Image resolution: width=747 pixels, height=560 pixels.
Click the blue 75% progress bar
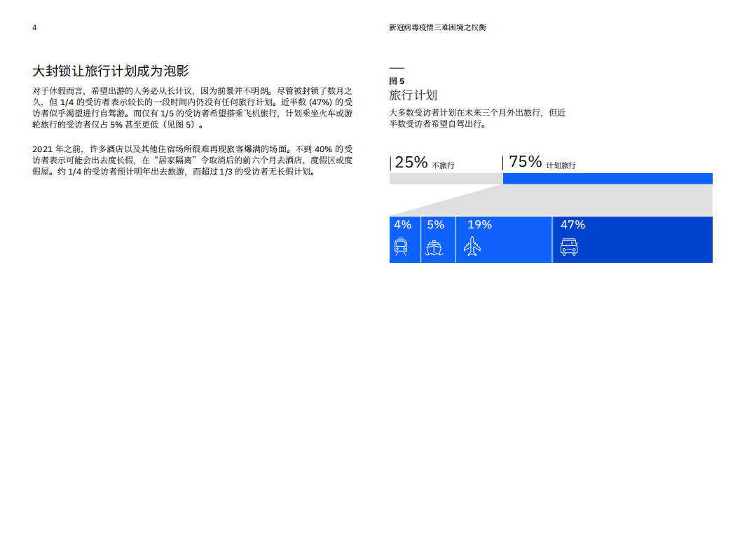click(607, 179)
